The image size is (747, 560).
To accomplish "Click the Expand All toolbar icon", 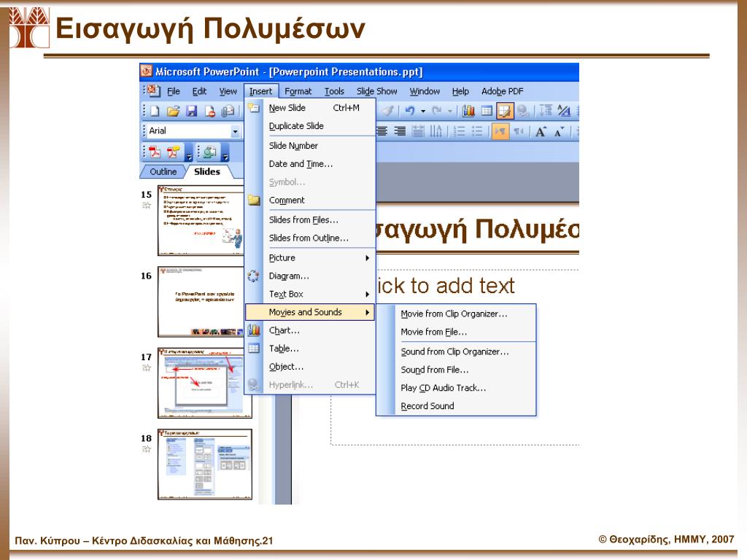I will (x=546, y=111).
